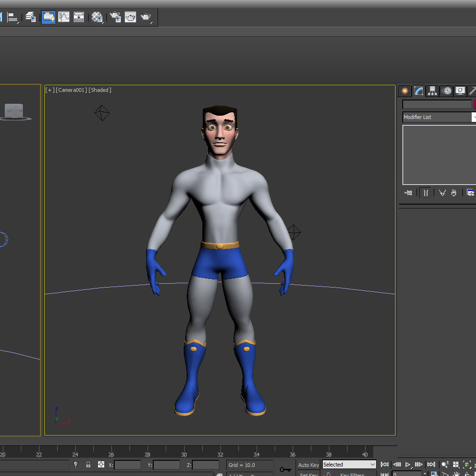Switch to the Display panel tab
The height and width of the screenshot is (476, 476).
click(x=460, y=91)
